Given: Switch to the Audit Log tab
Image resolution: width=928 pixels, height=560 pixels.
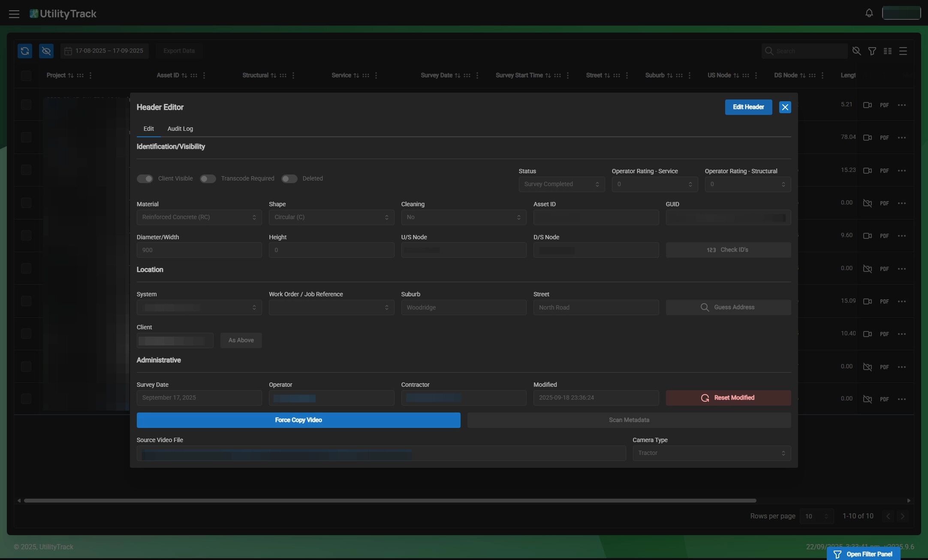Looking at the screenshot, I should tap(180, 129).
